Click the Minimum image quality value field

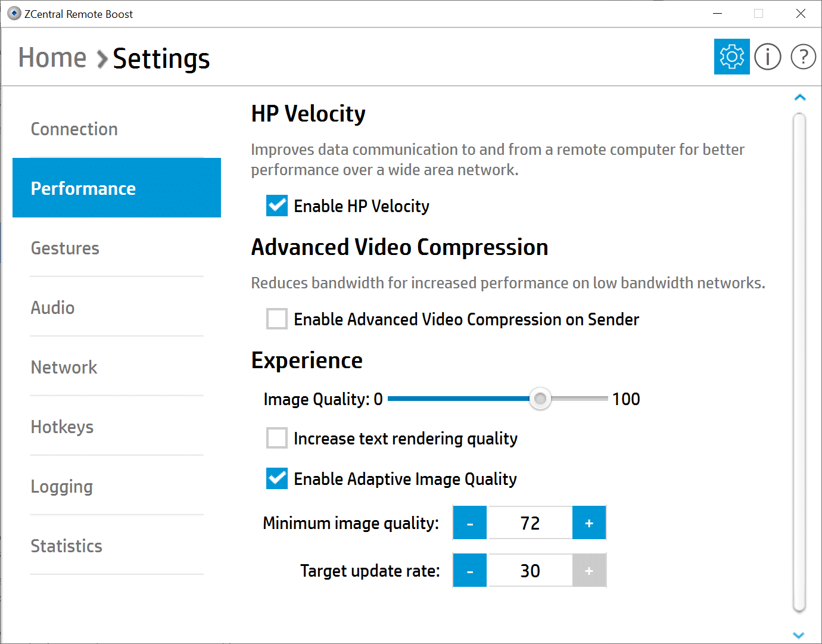530,523
